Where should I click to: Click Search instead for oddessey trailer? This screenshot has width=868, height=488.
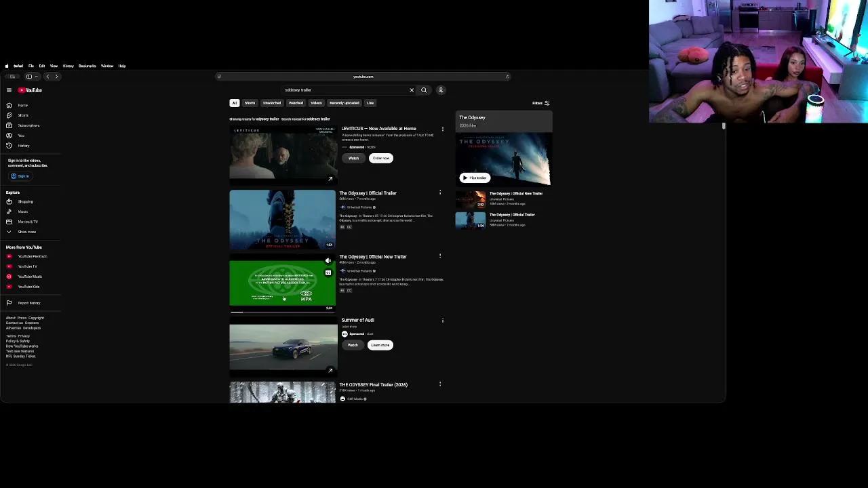pyautogui.click(x=306, y=119)
